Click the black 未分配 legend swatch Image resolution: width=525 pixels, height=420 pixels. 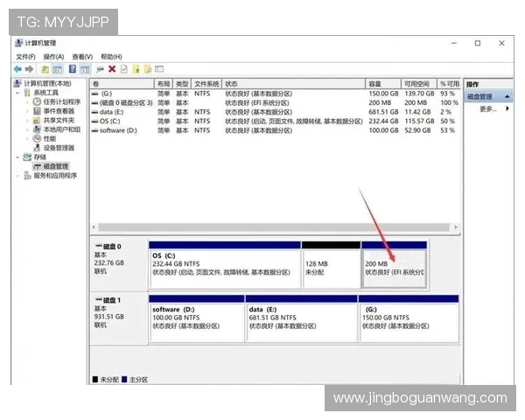pos(95,380)
